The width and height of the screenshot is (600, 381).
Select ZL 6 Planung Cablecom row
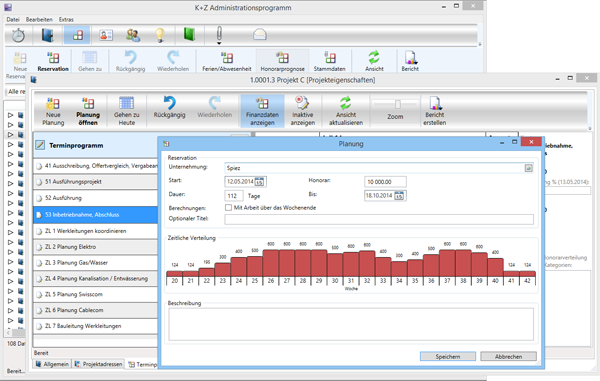96,310
